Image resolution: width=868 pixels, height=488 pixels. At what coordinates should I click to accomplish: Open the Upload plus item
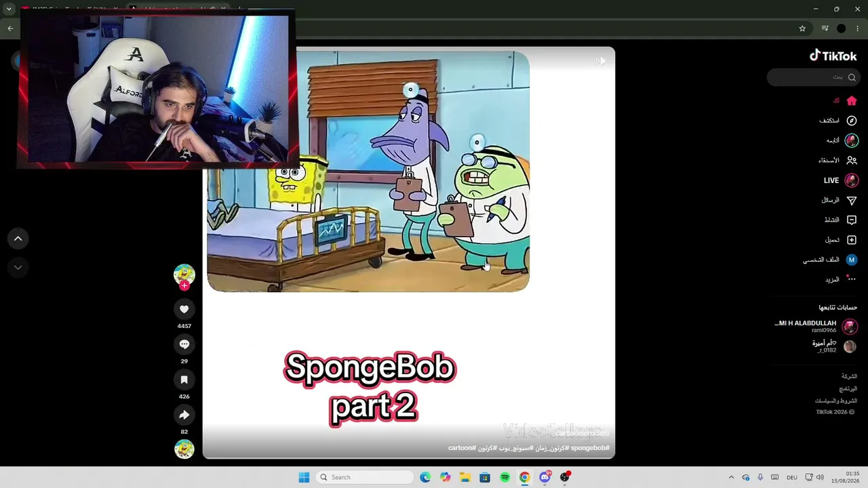[x=841, y=240]
